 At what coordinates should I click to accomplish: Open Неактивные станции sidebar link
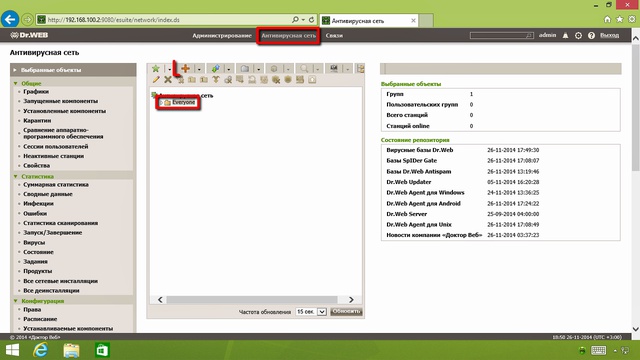coord(53,156)
